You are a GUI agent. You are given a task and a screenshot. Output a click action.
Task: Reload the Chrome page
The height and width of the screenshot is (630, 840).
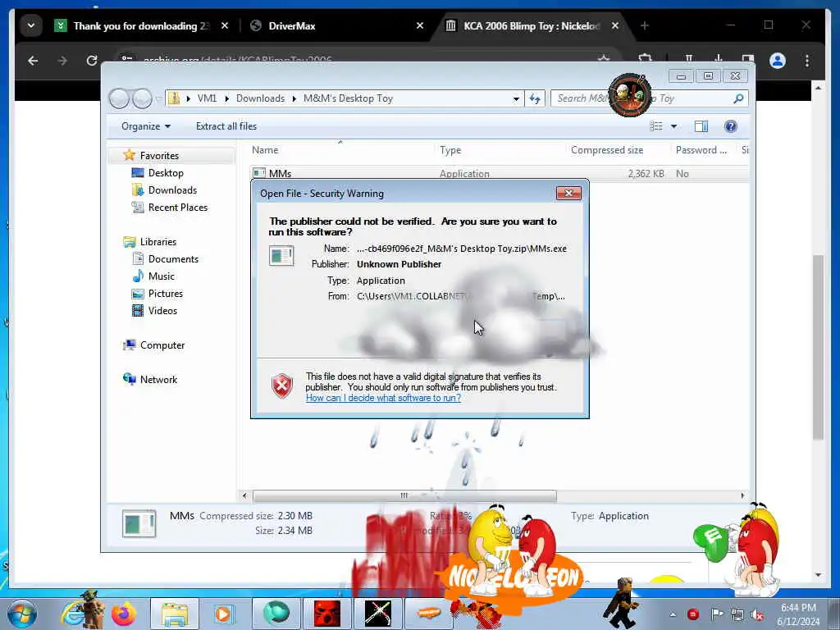92,61
